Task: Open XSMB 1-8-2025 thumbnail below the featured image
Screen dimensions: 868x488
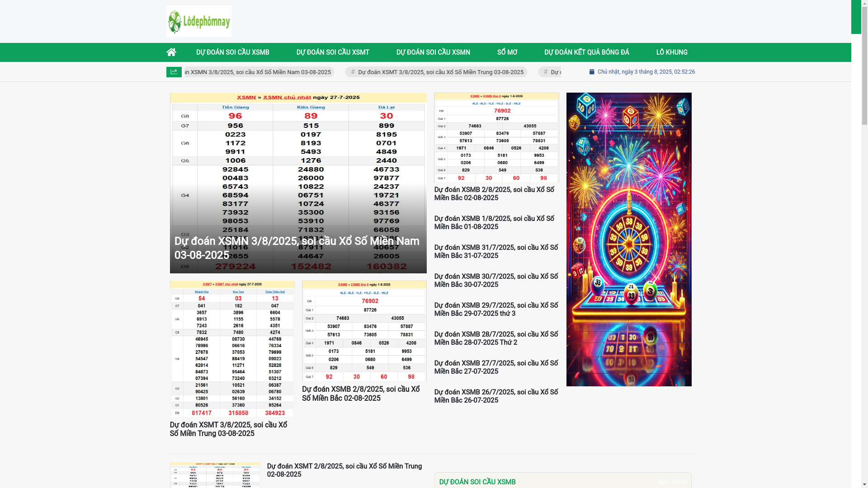Action: [364, 331]
